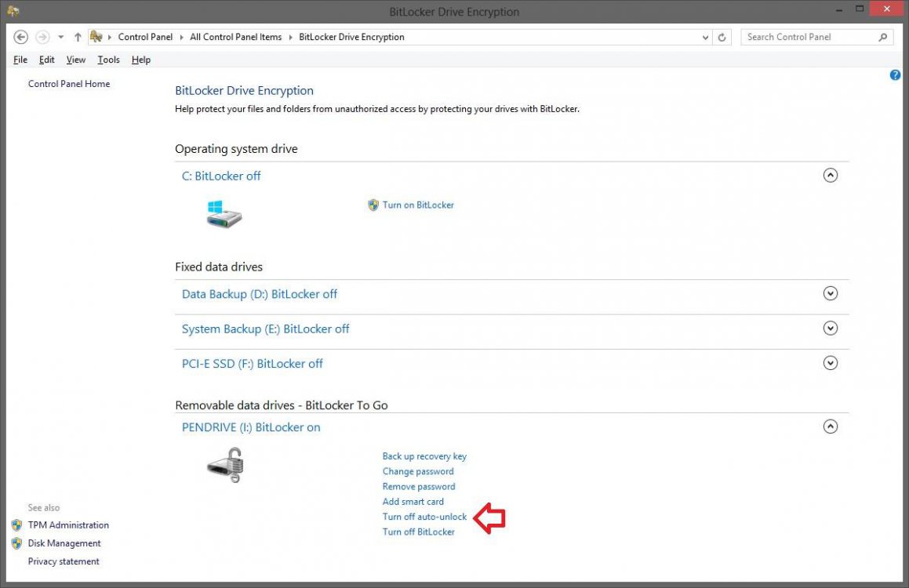
Task: Open the View menu
Action: coord(75,60)
